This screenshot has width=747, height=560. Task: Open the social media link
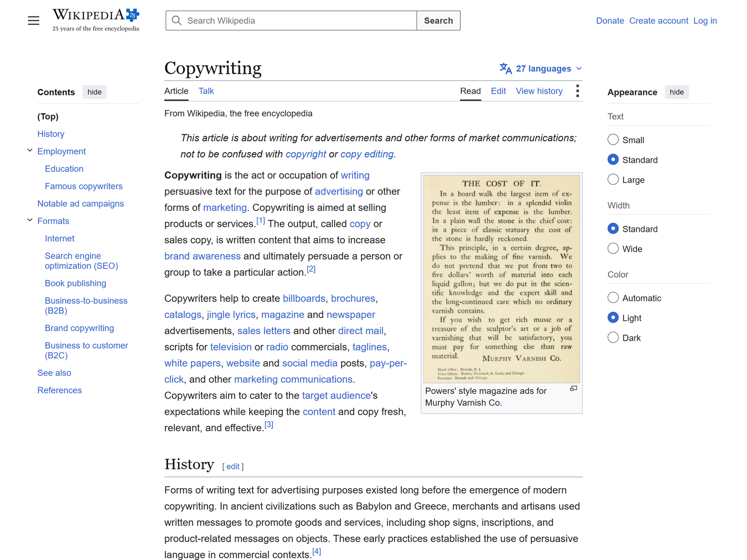pos(310,363)
